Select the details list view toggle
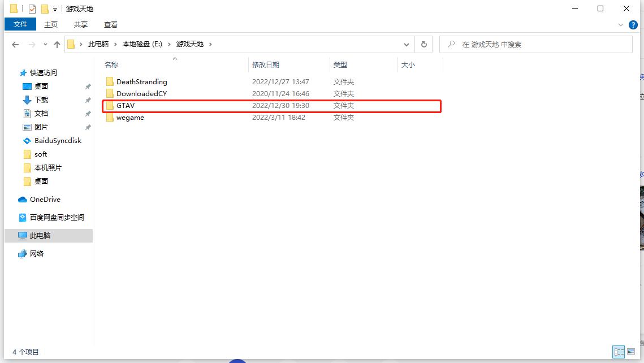This screenshot has width=644, height=363. click(x=619, y=352)
